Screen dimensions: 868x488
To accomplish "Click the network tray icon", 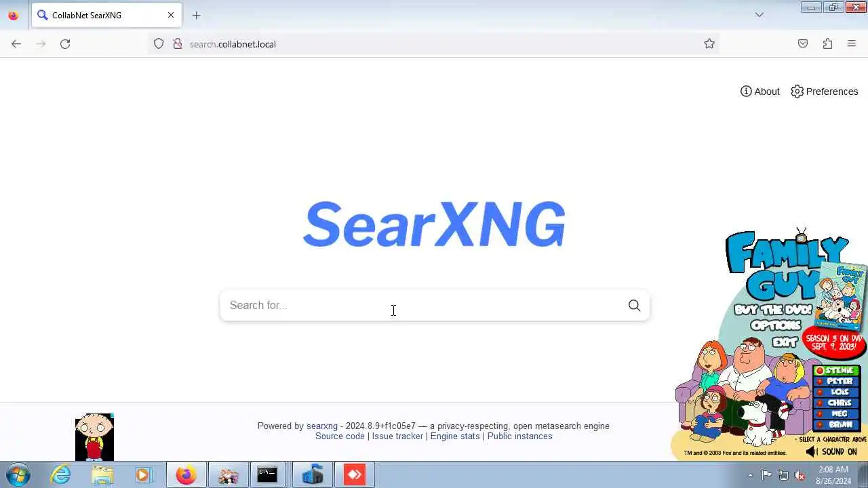I will 783,475.
